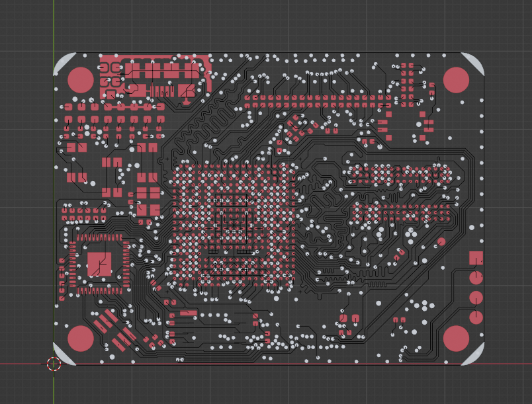
Task: Select the lowest round pad on right-edge connector
Action: click(476, 317)
